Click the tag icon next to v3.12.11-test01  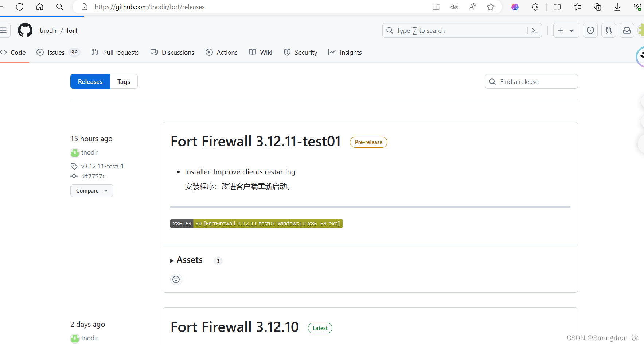pos(74,166)
